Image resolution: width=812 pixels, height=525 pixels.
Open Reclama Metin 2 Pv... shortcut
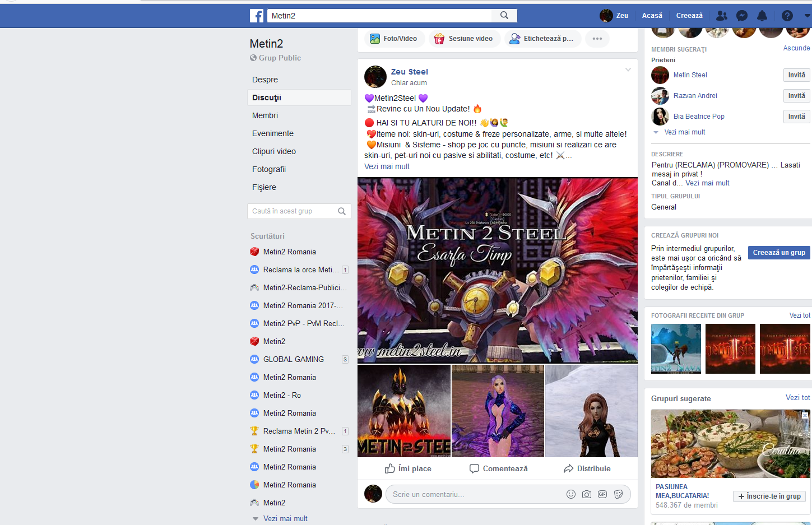(299, 431)
